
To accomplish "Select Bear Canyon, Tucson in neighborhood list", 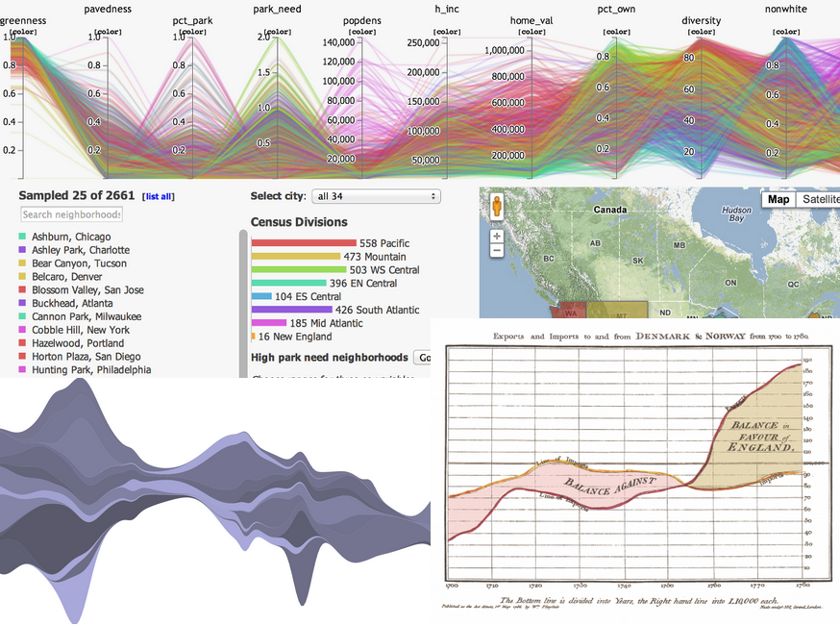I will point(79,263).
